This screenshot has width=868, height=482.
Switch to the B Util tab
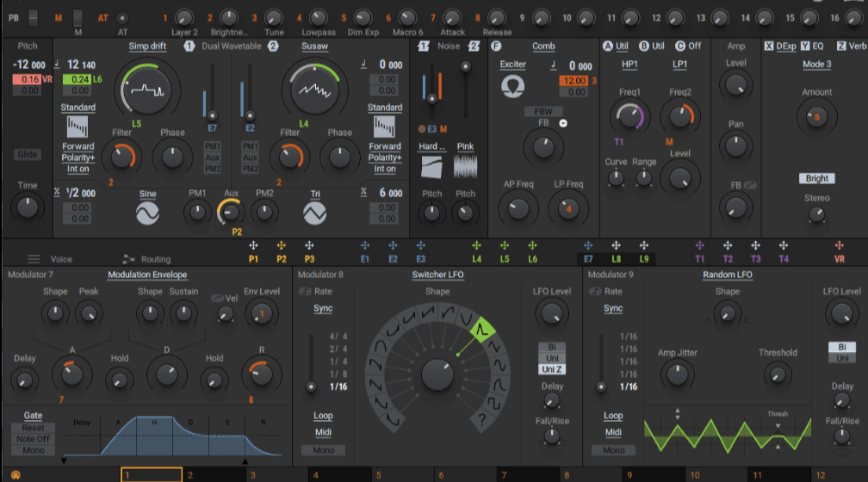point(652,46)
